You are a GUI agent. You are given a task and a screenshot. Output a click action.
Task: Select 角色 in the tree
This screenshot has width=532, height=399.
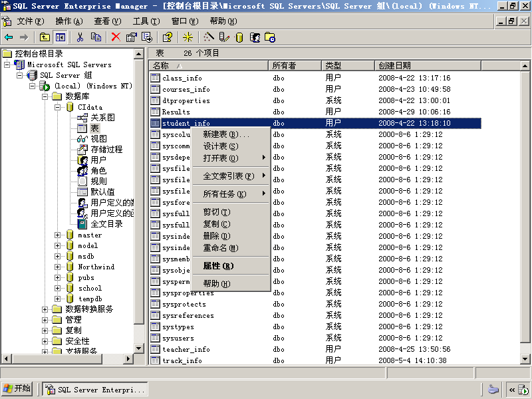[x=98, y=171]
